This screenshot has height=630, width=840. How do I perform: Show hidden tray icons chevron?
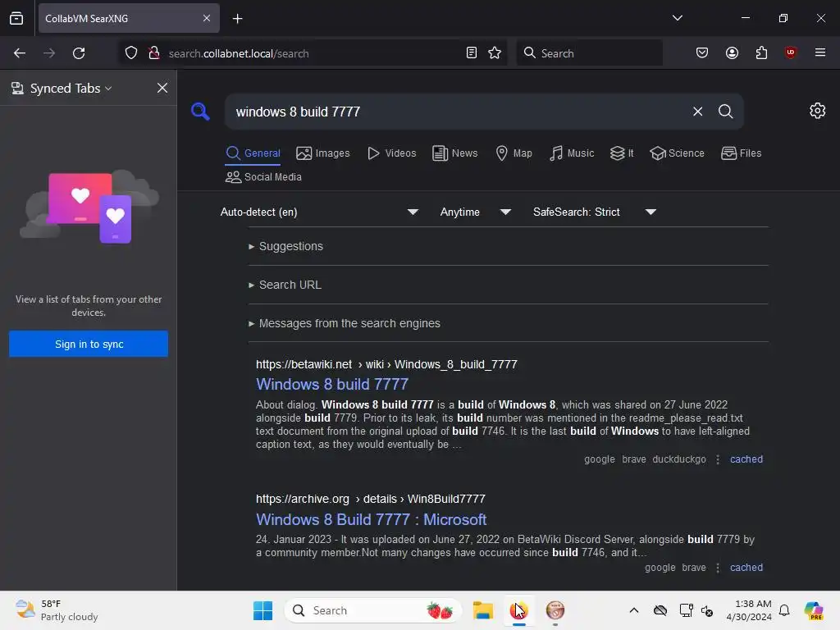634,610
